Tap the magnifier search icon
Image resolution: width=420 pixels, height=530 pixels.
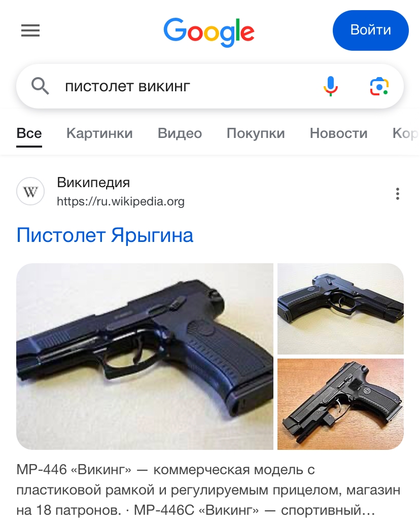(40, 86)
